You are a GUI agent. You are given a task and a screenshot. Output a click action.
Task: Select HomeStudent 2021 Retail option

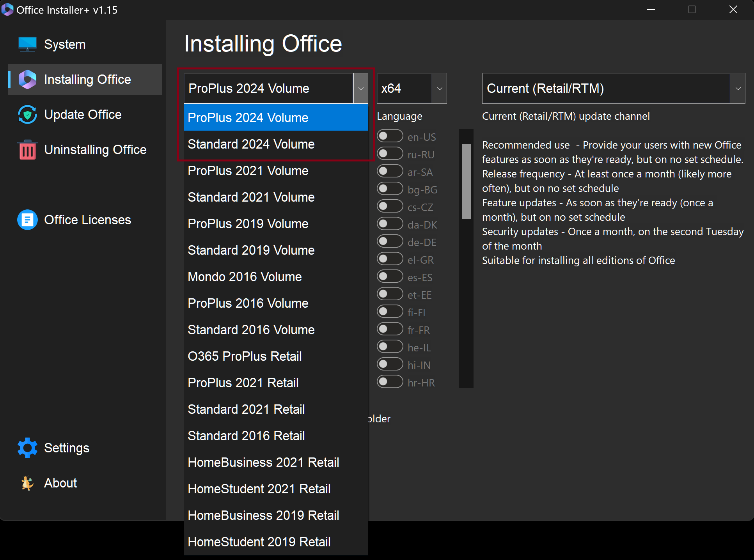point(276,489)
